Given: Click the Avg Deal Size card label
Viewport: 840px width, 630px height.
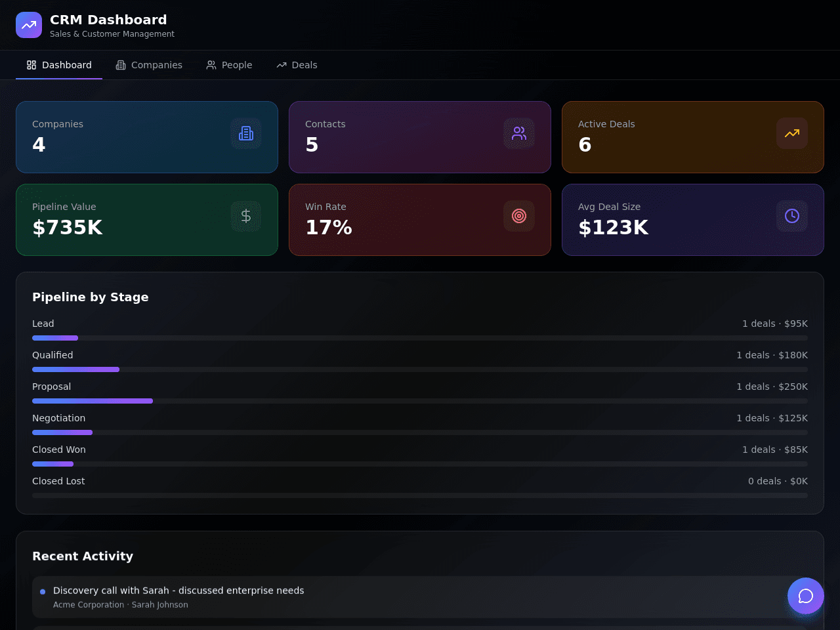Looking at the screenshot, I should coord(609,207).
